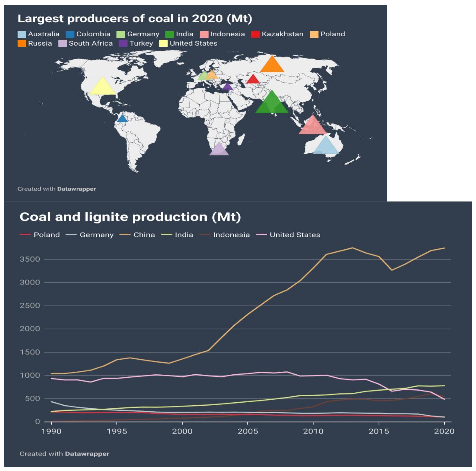Click the light green Germany triangle marker

click(x=203, y=76)
